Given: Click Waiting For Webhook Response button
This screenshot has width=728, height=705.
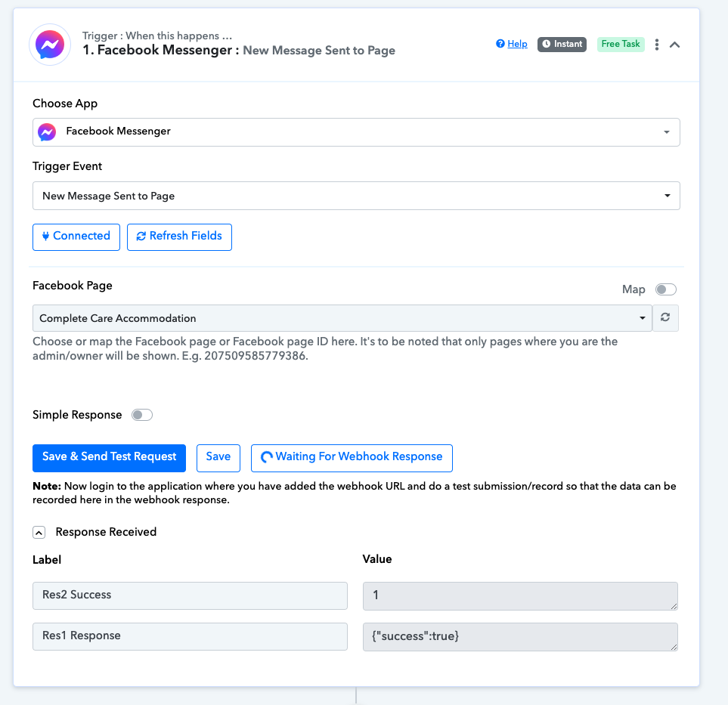Looking at the screenshot, I should (x=352, y=458).
